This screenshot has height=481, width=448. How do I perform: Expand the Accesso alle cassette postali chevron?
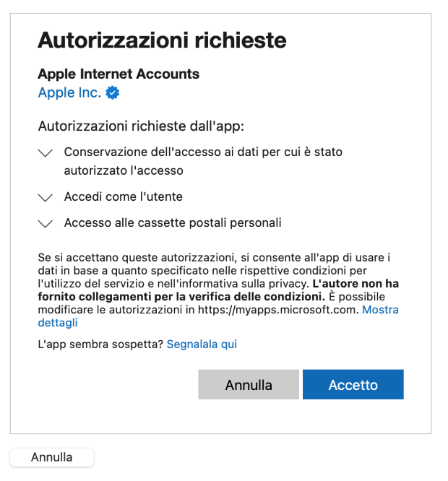click(46, 224)
